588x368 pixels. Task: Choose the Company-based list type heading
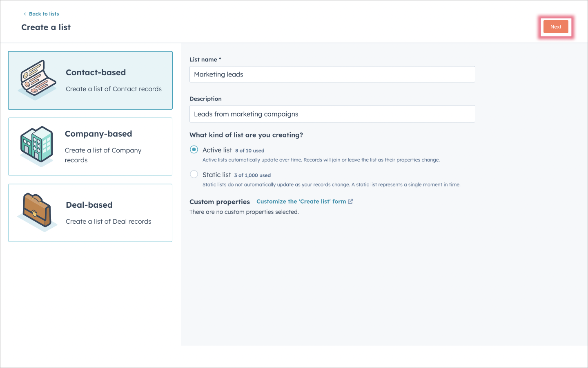[x=98, y=134]
